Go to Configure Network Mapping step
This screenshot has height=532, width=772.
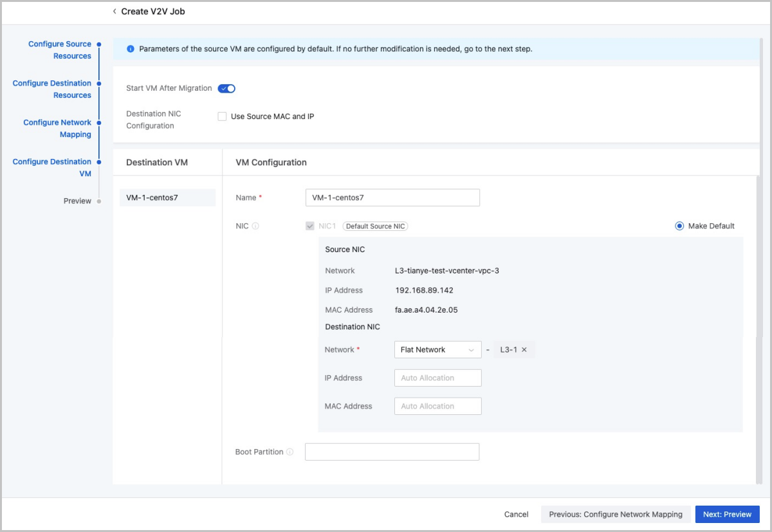[57, 129]
